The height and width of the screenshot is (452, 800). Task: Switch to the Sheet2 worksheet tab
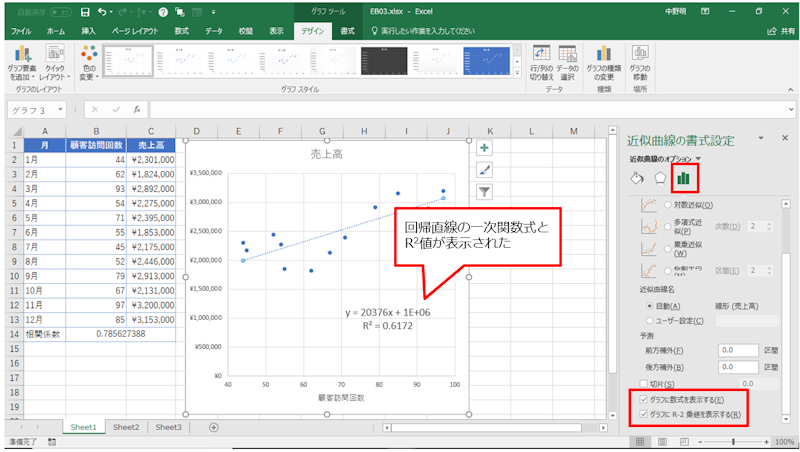tap(126, 427)
